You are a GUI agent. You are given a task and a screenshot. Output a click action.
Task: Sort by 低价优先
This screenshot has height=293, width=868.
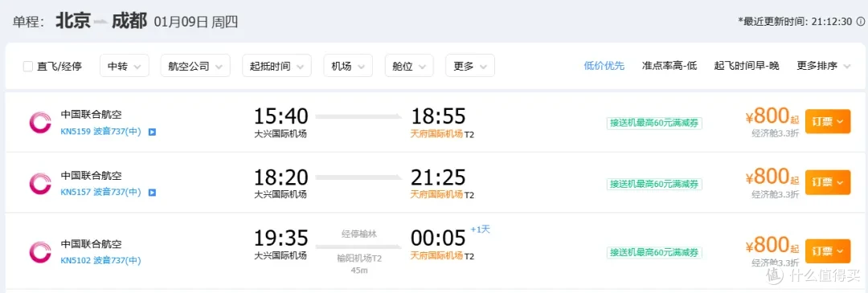coord(604,66)
